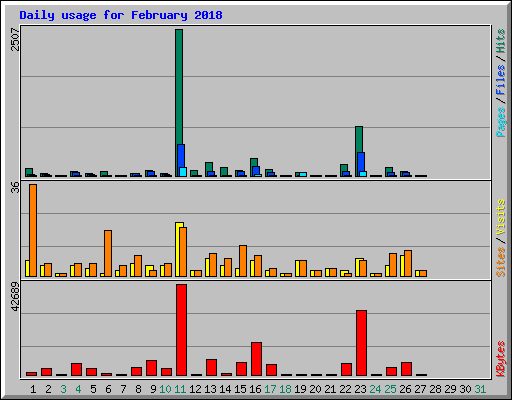This screenshot has width=512, height=400.
Task: Click the 36 visits axis maximum label
Action: pos(15,188)
